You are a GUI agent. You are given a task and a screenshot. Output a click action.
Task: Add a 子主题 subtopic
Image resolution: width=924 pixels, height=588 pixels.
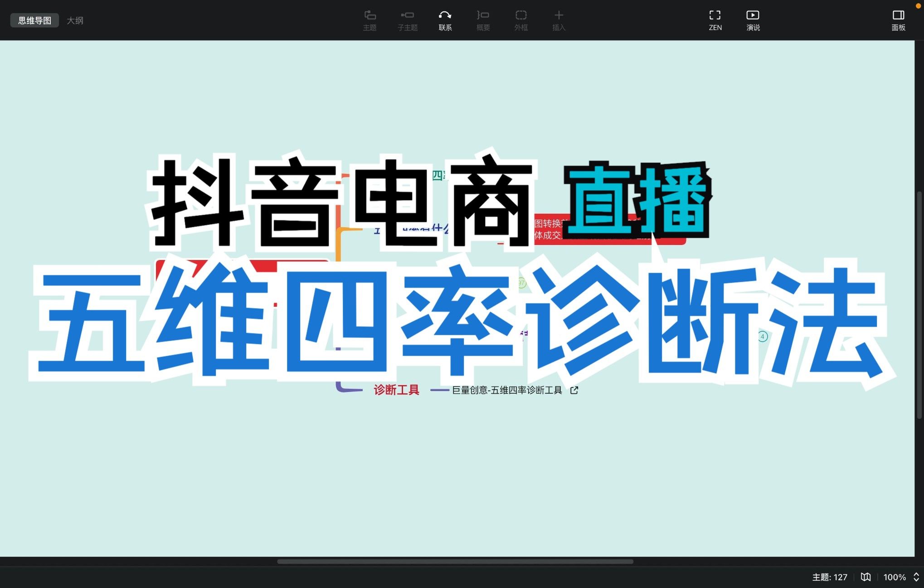coord(408,20)
